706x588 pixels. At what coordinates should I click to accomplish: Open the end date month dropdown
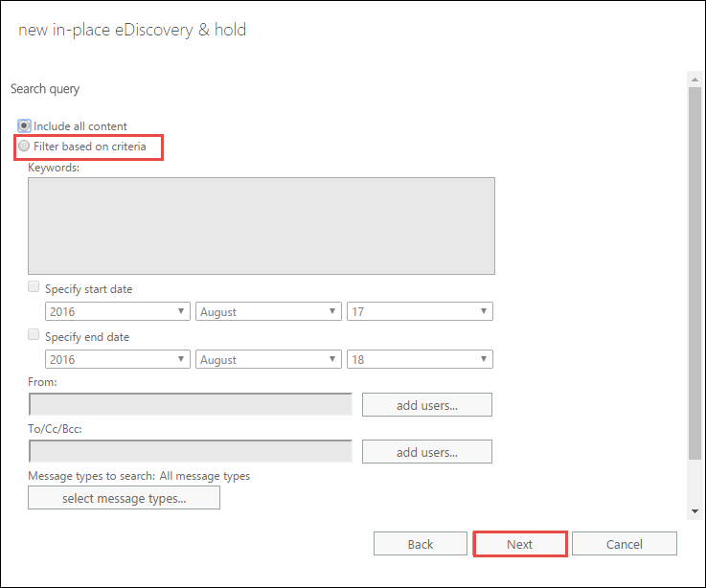(x=268, y=359)
